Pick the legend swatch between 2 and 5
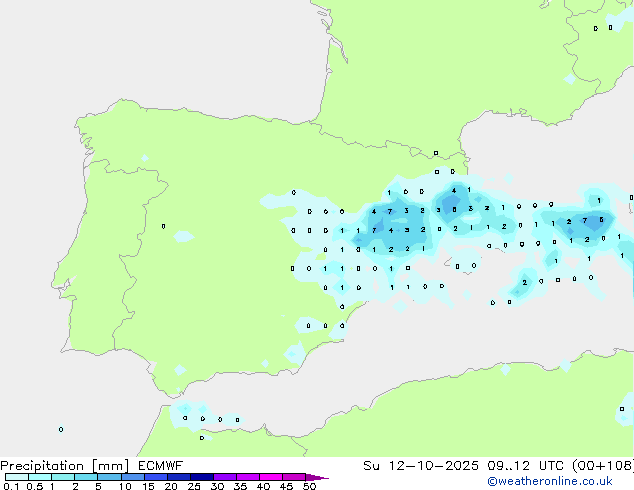The width and height of the screenshot is (634, 490). (x=86, y=477)
